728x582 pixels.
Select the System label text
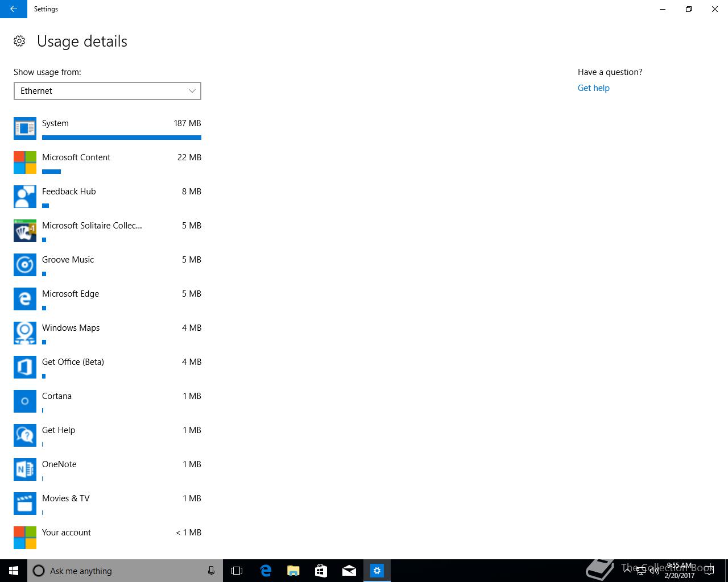[55, 123]
